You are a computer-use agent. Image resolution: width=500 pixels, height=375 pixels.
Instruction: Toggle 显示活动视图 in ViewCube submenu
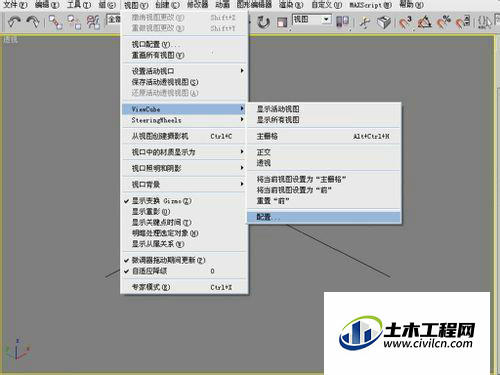coord(324,109)
